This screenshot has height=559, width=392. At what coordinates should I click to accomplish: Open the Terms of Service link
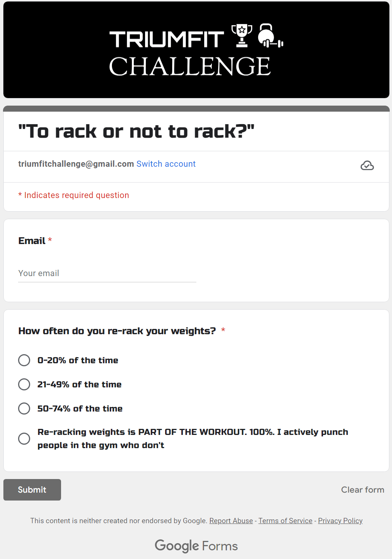click(285, 521)
